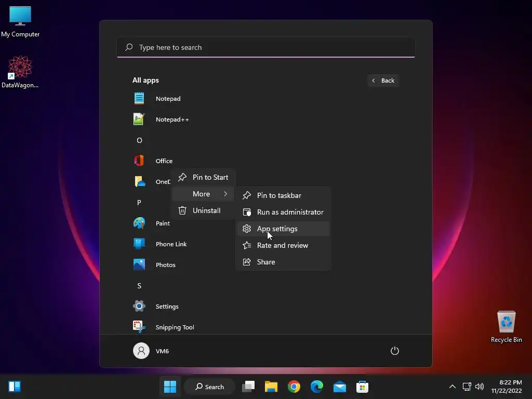
Task: Launch Microsoft Edge from the taskbar
Action: [317, 387]
